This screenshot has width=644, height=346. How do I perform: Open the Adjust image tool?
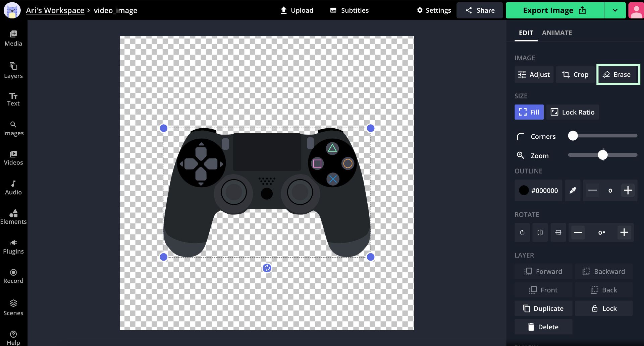[534, 74]
